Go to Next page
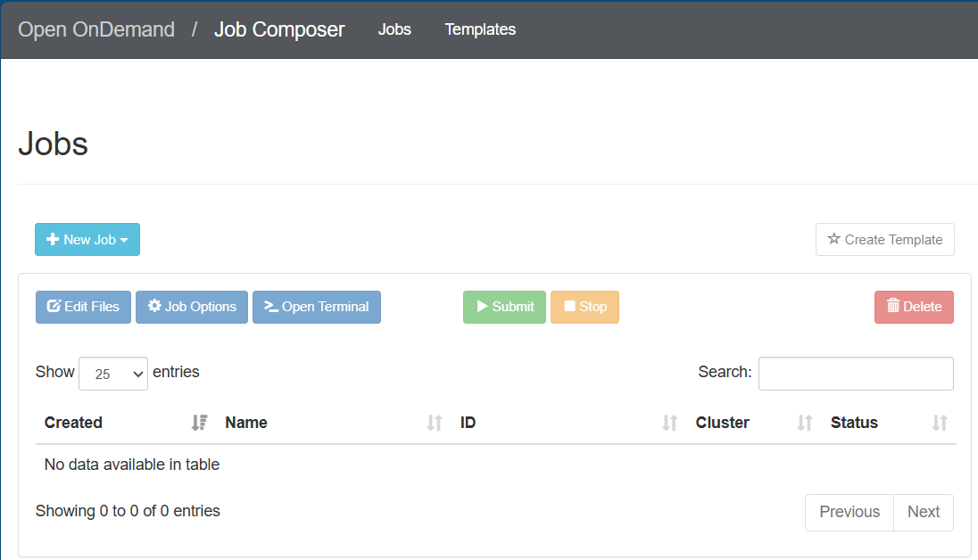The image size is (978, 560). (x=923, y=512)
